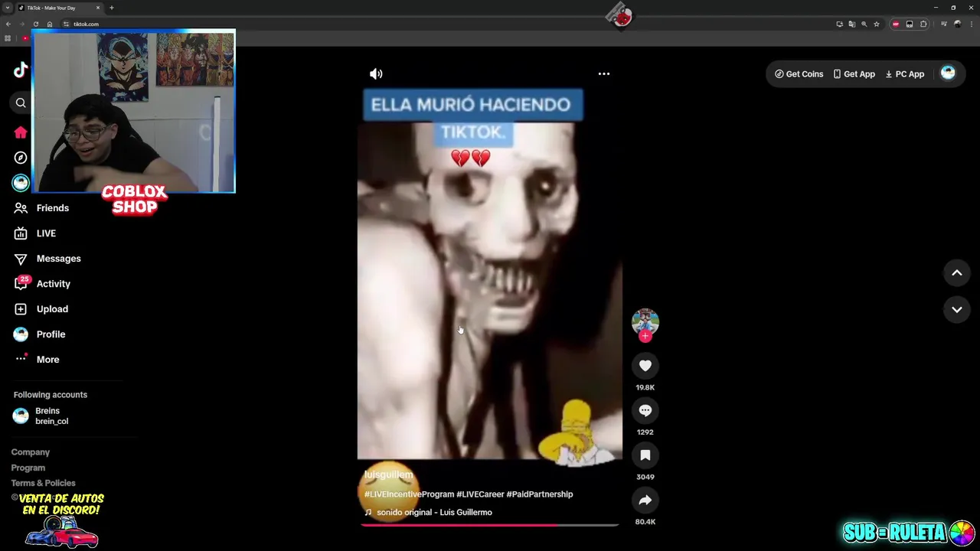The width and height of the screenshot is (980, 551).
Task: Open the AdBlock Plus extension
Action: [x=896, y=24]
